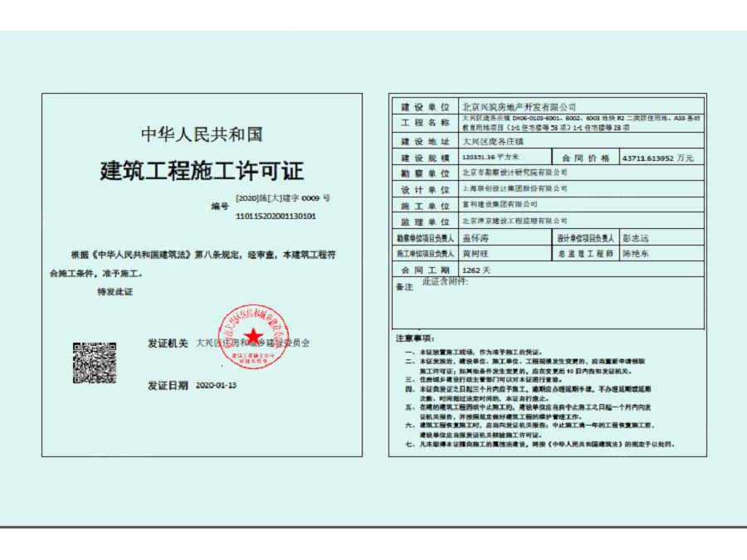Select 上海联创设计集团股份有限公司
This screenshot has width=747, height=560.
click(515, 188)
